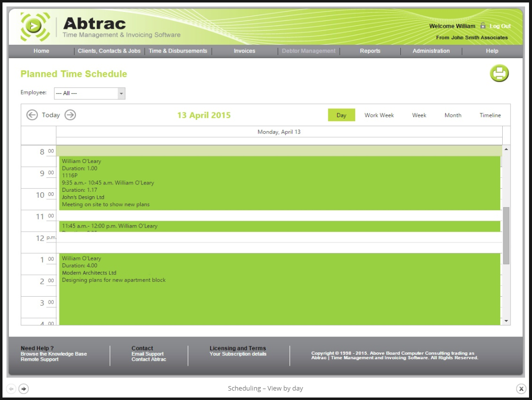Click the 1:00 time slot label
The height and width of the screenshot is (400, 532).
point(47,260)
